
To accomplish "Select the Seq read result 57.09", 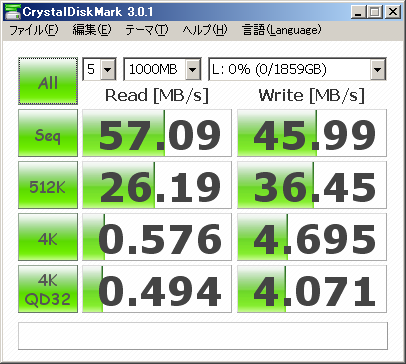I will coord(157,133).
